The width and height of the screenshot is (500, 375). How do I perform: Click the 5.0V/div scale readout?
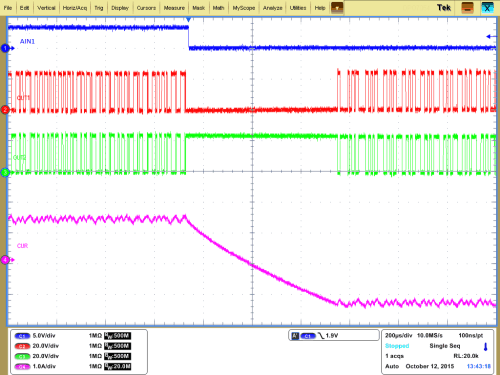[44, 336]
